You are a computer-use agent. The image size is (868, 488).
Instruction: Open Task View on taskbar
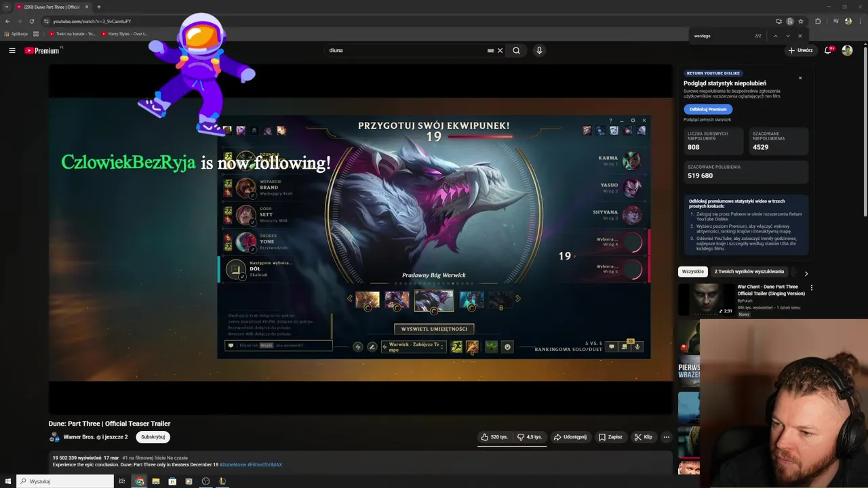(121, 481)
